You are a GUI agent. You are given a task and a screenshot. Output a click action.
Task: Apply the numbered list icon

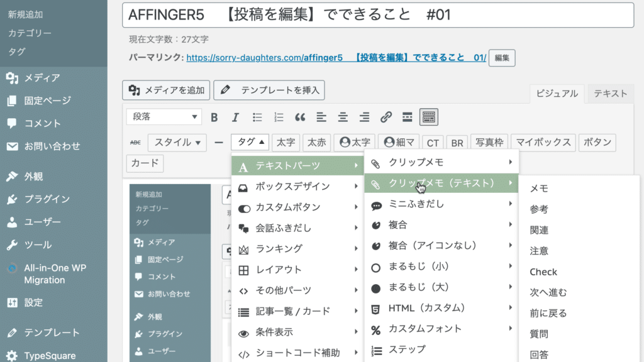(x=279, y=117)
